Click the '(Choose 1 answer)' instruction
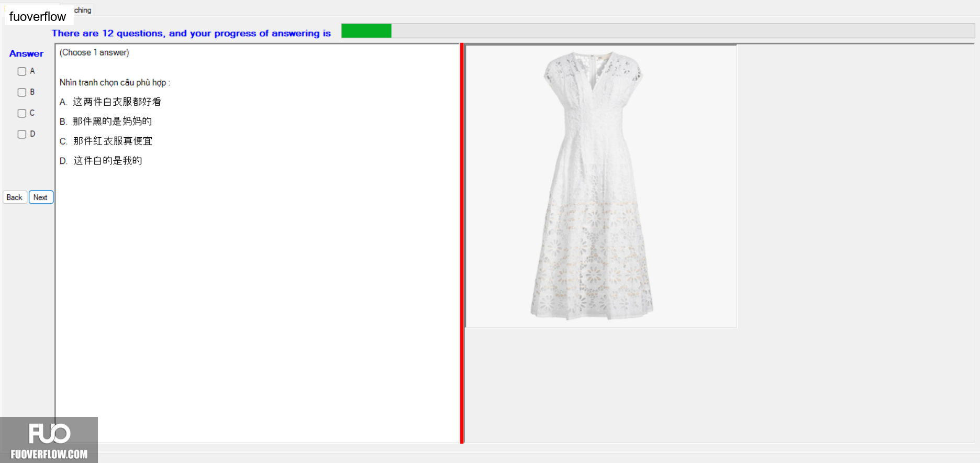Image resolution: width=980 pixels, height=463 pixels. tap(94, 52)
